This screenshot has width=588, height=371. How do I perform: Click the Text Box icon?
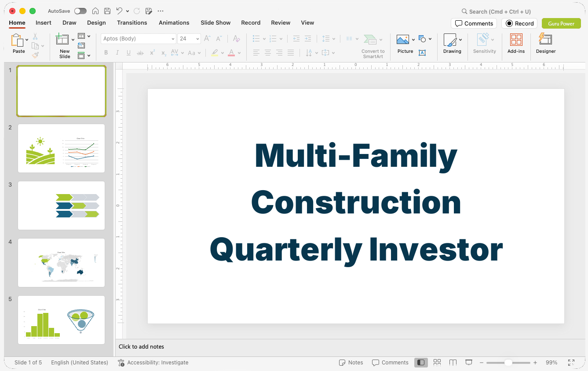pos(422,53)
